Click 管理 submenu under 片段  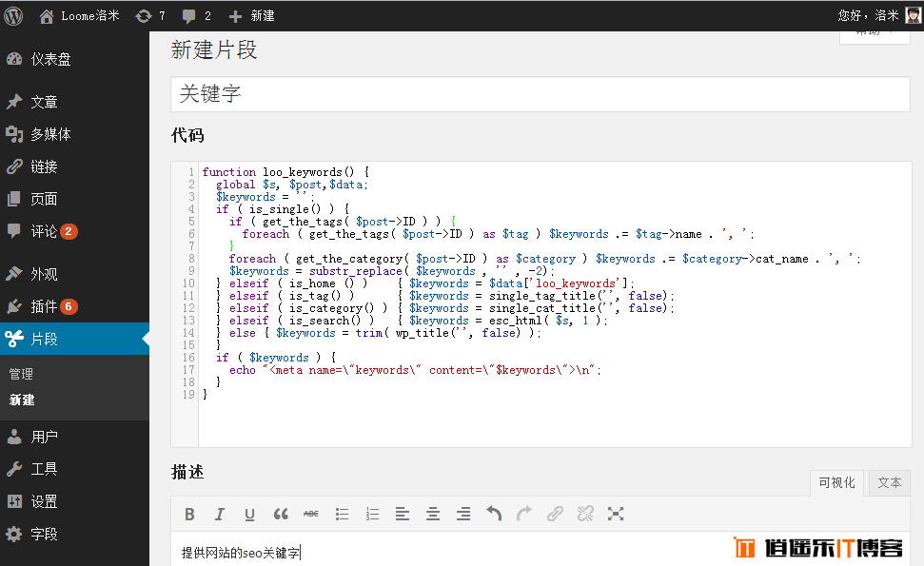21,374
